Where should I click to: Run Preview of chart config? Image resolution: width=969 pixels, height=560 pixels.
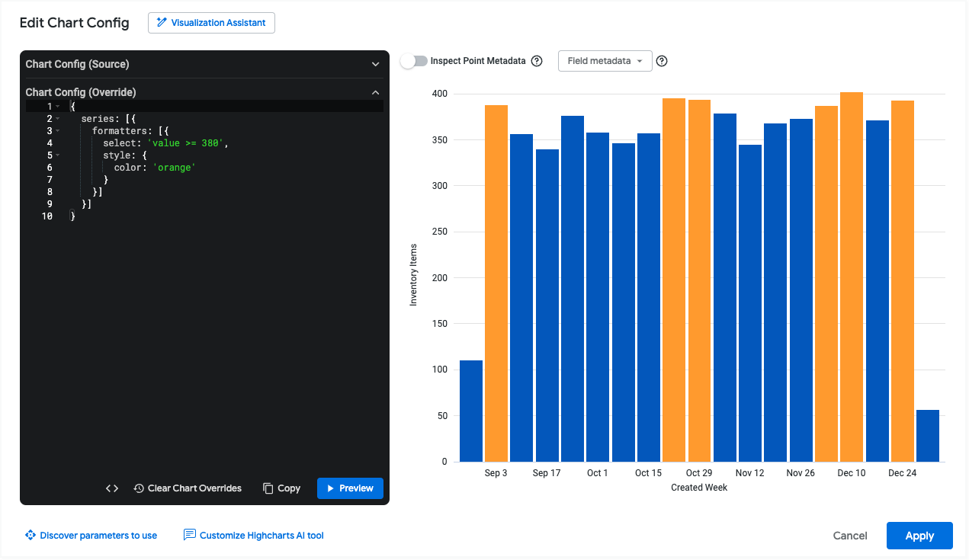coord(350,488)
